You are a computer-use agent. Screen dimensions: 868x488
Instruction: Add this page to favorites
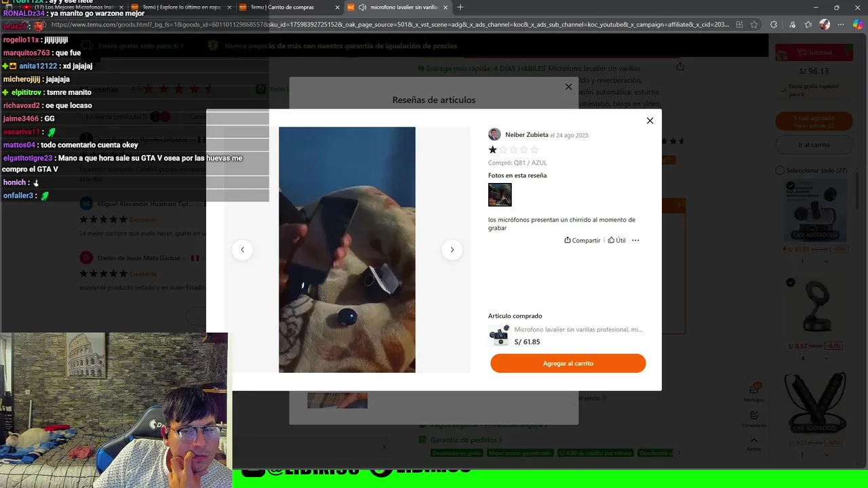[755, 24]
